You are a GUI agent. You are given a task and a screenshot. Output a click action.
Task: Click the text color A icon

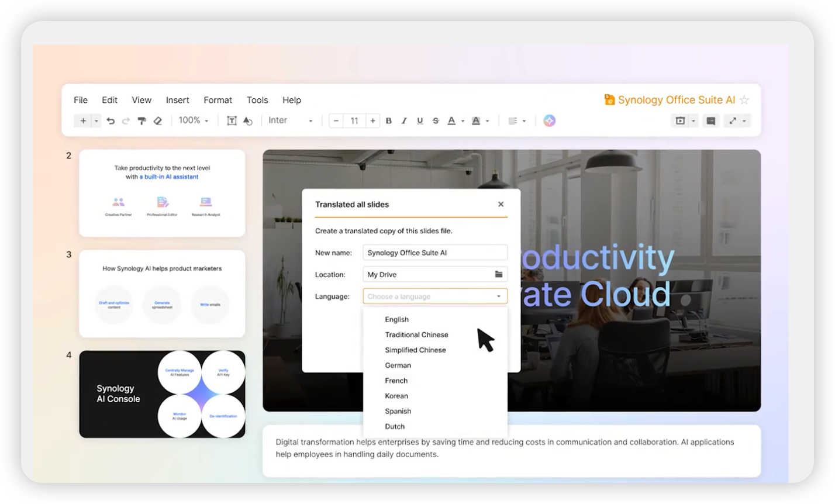tap(451, 121)
